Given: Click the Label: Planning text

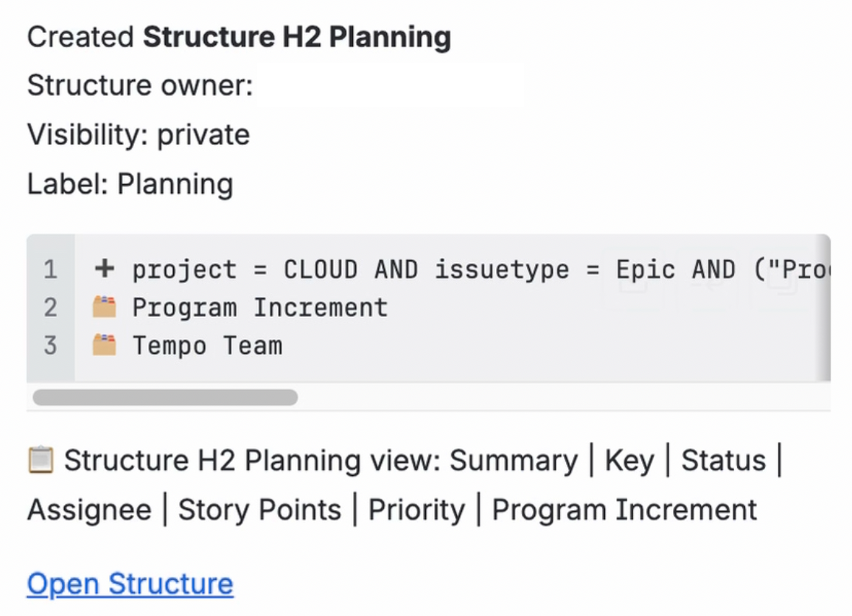Looking at the screenshot, I should pyautogui.click(x=130, y=184).
